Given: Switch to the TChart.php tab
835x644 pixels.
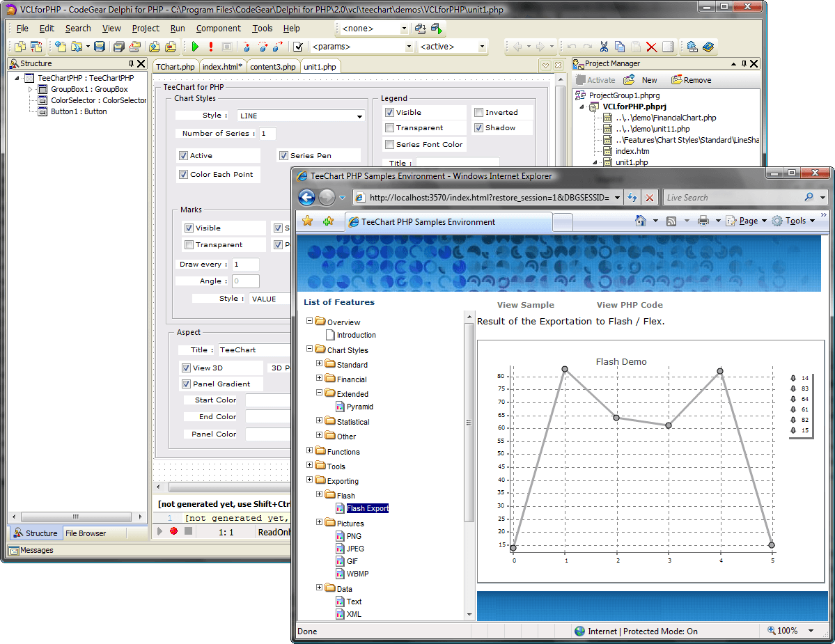Looking at the screenshot, I should [175, 67].
